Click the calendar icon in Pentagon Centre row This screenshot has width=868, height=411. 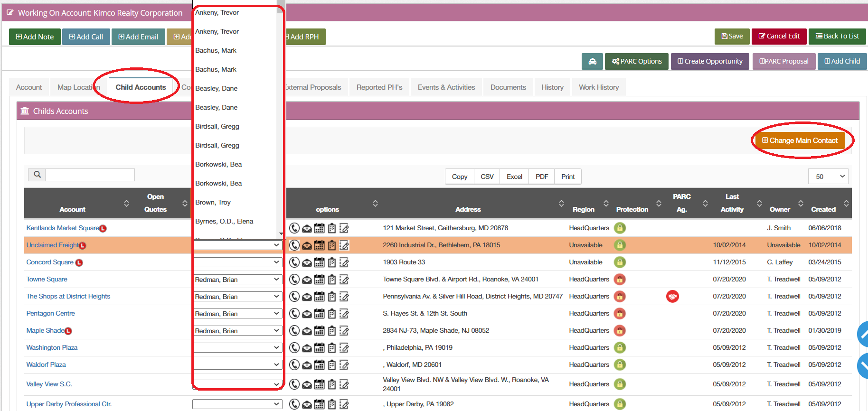(x=320, y=314)
